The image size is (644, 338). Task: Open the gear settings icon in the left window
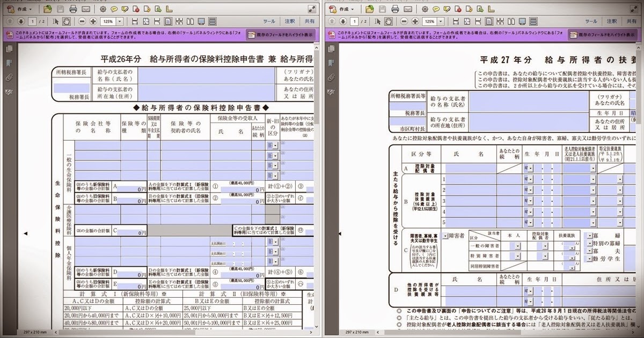coord(103,9)
